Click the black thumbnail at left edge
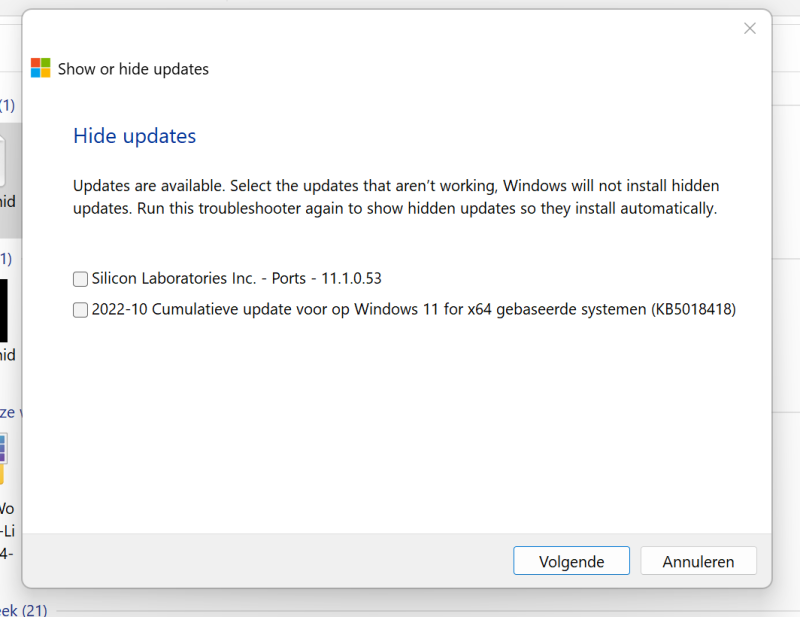 point(4,308)
